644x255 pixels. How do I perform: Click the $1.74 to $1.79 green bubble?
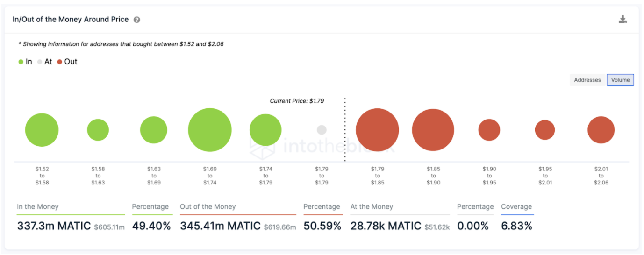point(265,130)
